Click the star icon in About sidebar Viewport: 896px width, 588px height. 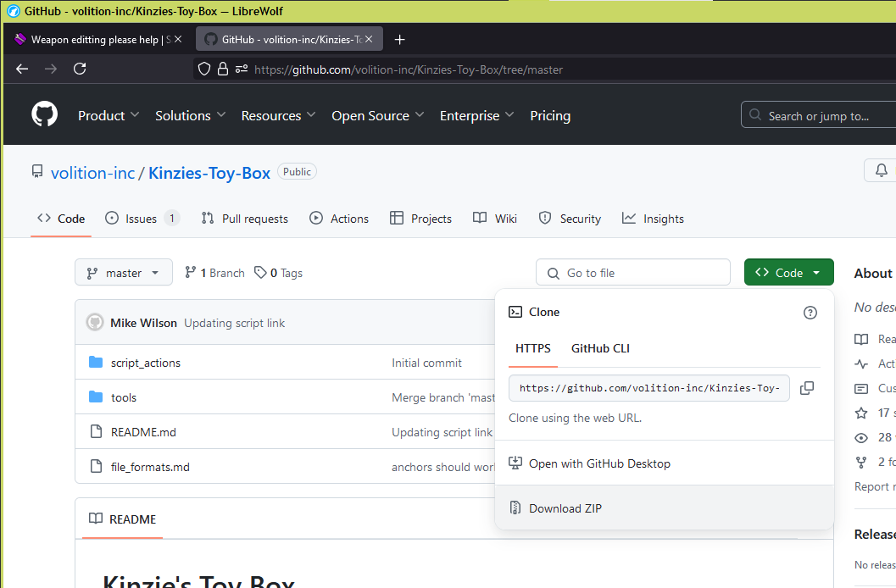pos(861,413)
